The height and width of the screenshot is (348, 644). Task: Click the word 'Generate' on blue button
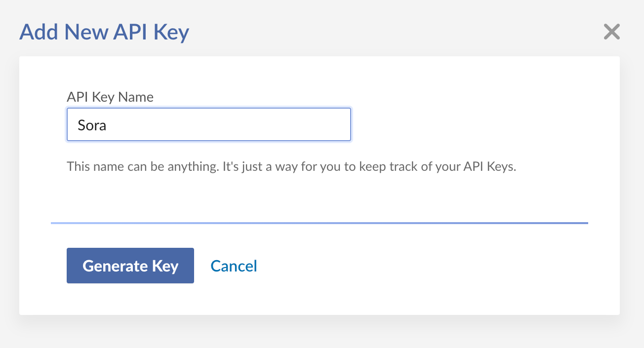coord(115,266)
